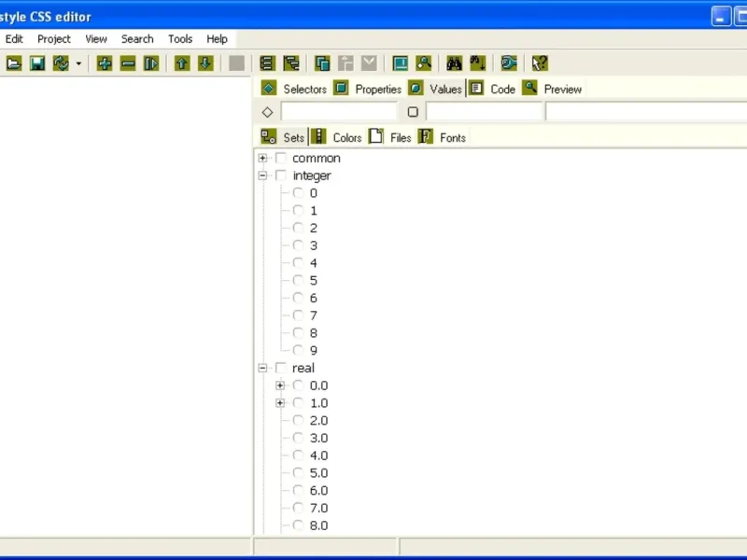Select the radio button for integer 7
Screen dimensions: 747x560
(x=298, y=315)
